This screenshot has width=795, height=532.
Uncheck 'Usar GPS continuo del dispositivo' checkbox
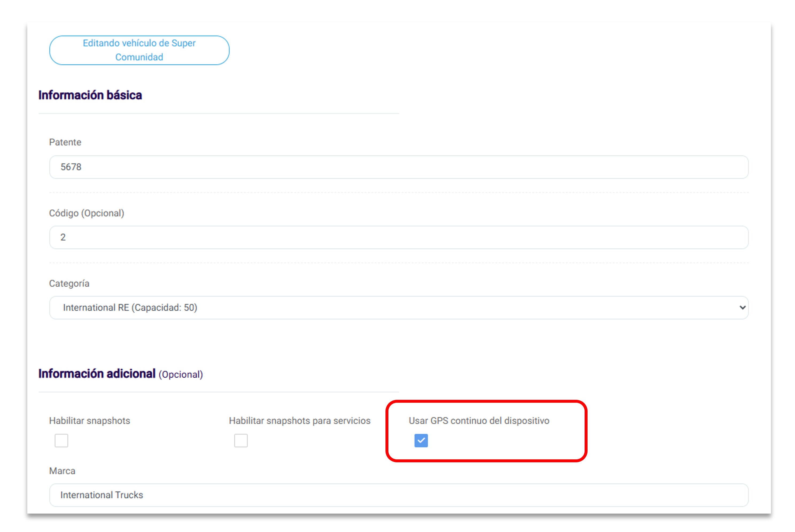(x=421, y=440)
